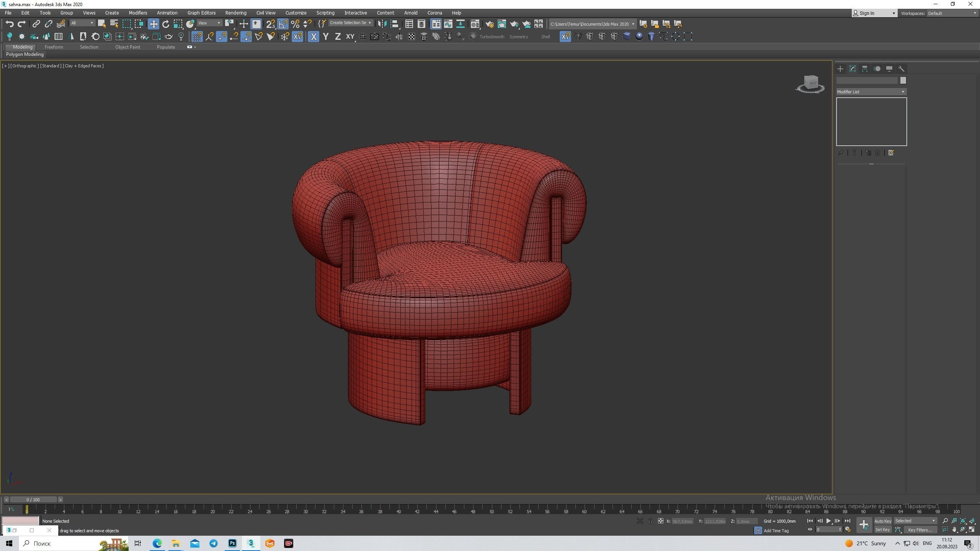Click the Zoom Extents All Selected icon
The width and height of the screenshot is (980, 551).
point(972,521)
